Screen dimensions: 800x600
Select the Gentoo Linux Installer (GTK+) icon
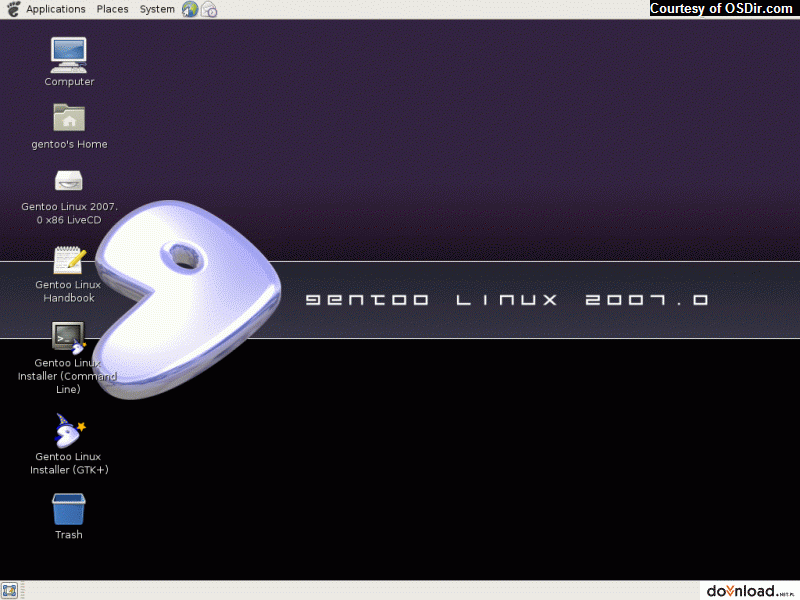click(x=69, y=431)
